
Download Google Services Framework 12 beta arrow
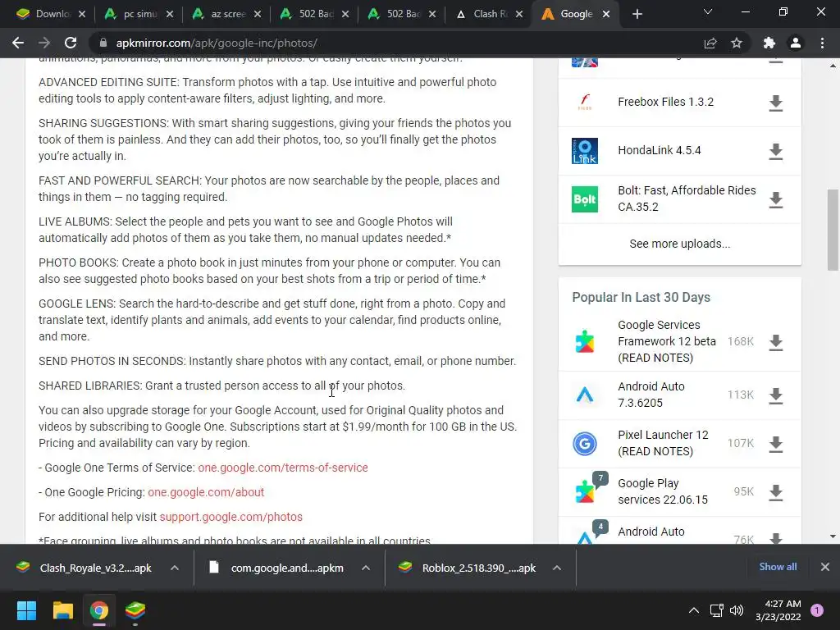point(776,342)
